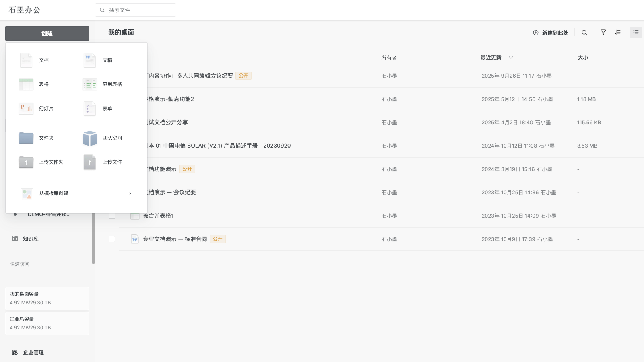This screenshot has height=362, width=644.
Task: Click the Word icon of 标准合同 file
Action: tap(135, 239)
